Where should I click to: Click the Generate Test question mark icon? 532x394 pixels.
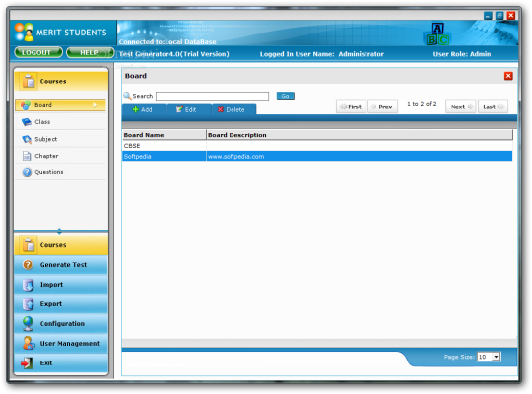point(28,264)
